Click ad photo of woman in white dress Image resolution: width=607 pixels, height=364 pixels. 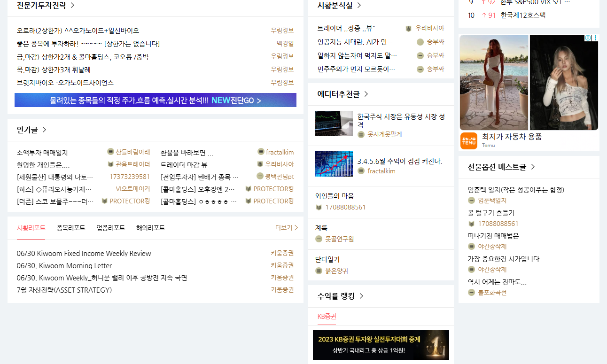tap(494, 83)
